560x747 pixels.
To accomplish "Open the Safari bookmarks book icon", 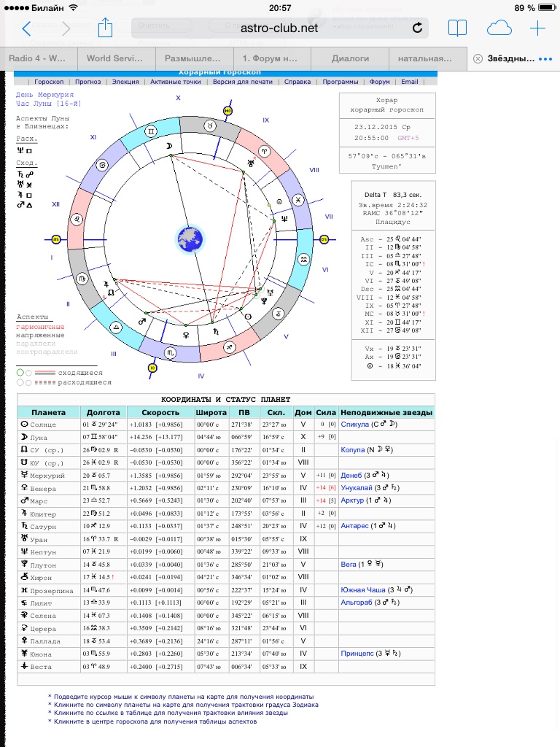I will point(457,28).
